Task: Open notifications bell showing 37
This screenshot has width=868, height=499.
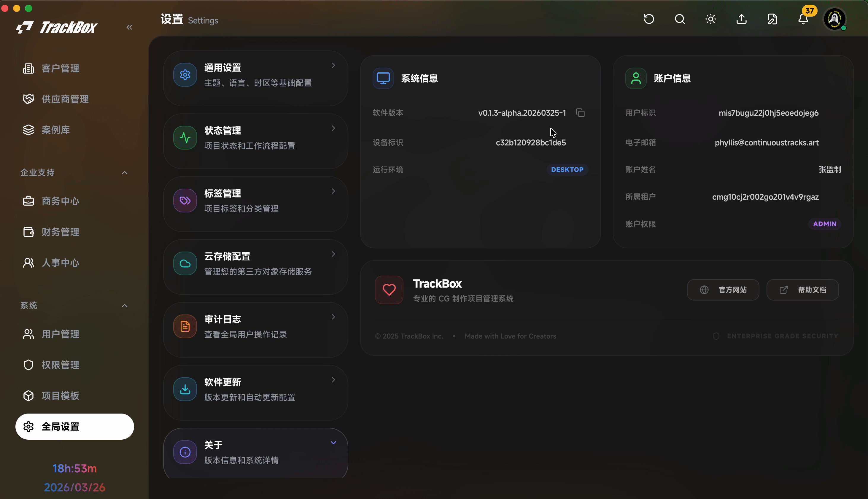Action: tap(803, 19)
